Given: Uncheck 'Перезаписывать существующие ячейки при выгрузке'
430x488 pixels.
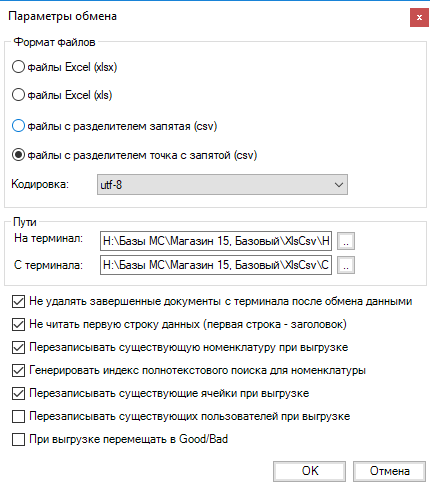Looking at the screenshot, I should [x=18, y=393].
